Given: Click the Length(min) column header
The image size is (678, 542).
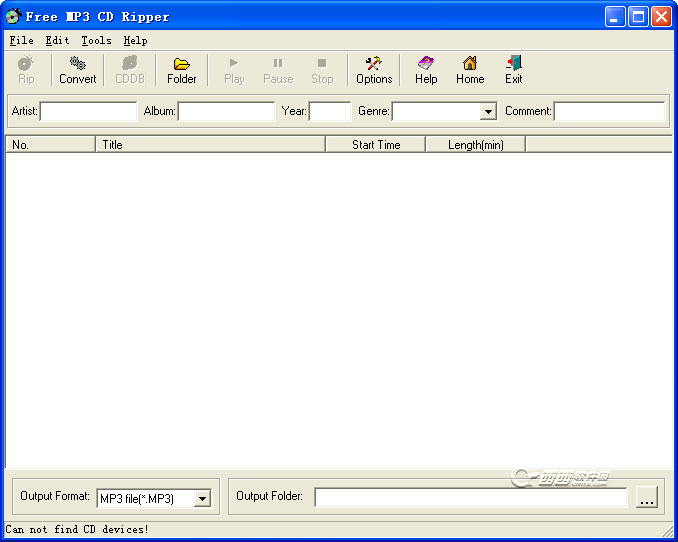Looking at the screenshot, I should (x=476, y=144).
